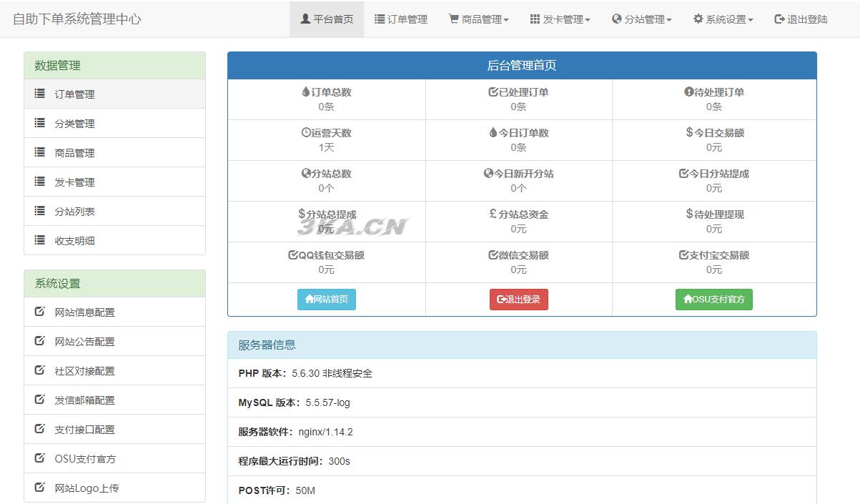Open 收支明细 in the sidebar
This screenshot has height=504, width=860.
point(75,241)
